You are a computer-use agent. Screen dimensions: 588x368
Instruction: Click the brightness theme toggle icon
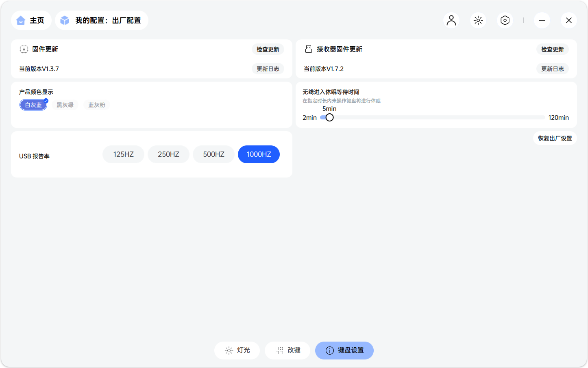[x=478, y=20]
